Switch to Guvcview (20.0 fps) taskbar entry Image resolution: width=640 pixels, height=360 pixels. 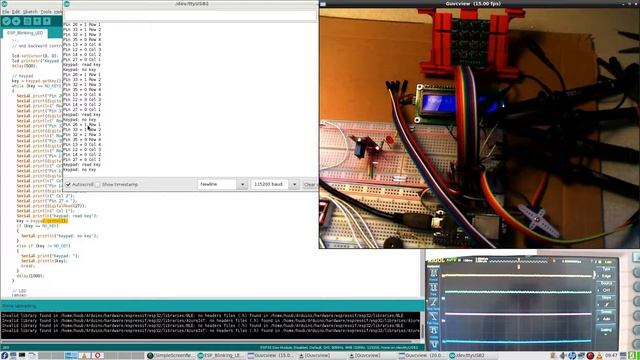click(x=422, y=356)
